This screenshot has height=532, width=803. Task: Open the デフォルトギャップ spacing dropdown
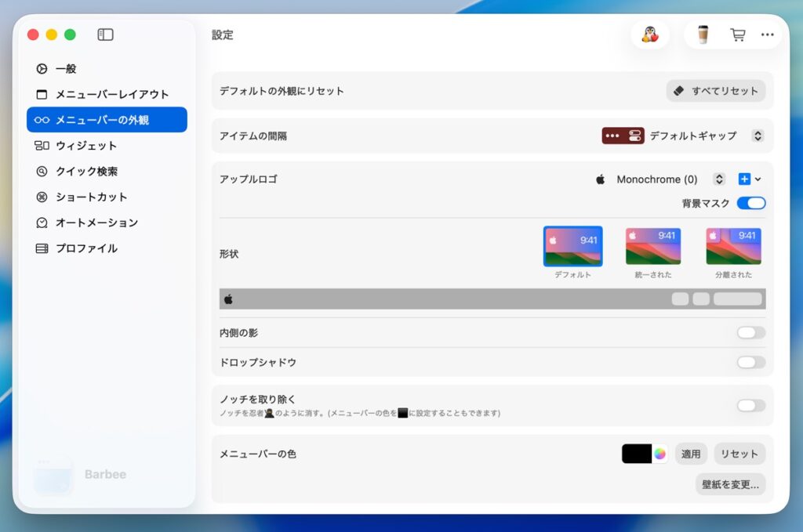758,136
